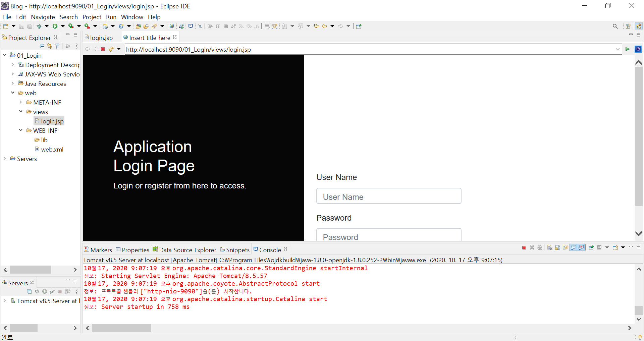Click the Console horizontal scrollbar thumb

(x=121, y=328)
